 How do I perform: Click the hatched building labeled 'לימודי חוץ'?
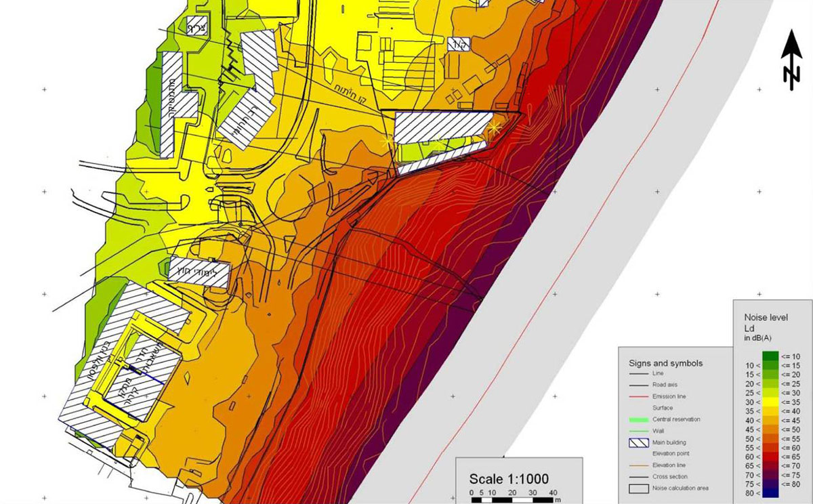coord(199,272)
